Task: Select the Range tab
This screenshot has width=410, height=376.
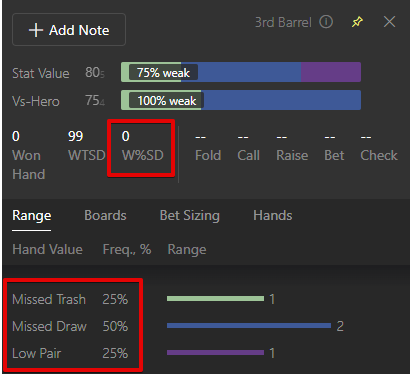Action: (x=32, y=216)
